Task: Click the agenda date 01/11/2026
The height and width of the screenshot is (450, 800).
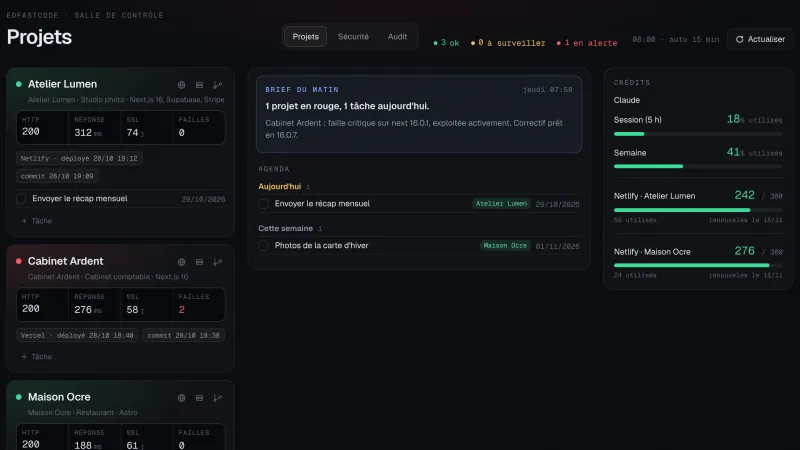Action: pyautogui.click(x=557, y=246)
